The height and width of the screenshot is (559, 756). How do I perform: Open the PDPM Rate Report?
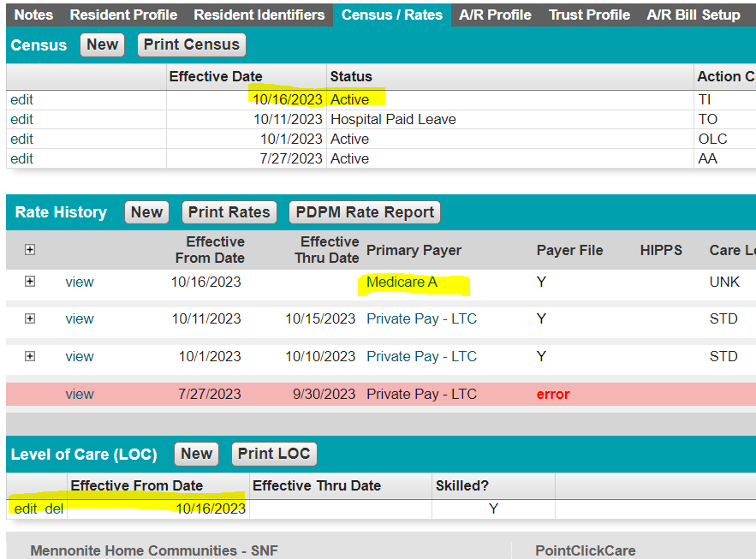tap(366, 212)
